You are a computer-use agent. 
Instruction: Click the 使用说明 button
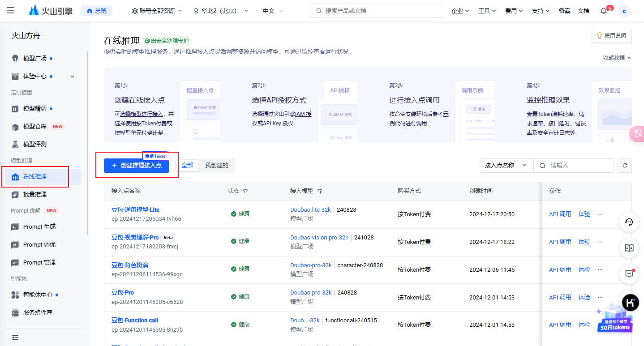pos(612,36)
